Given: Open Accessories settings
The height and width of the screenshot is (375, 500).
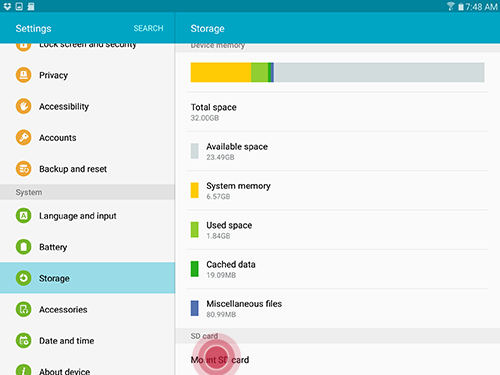Looking at the screenshot, I should pyautogui.click(x=87, y=309).
